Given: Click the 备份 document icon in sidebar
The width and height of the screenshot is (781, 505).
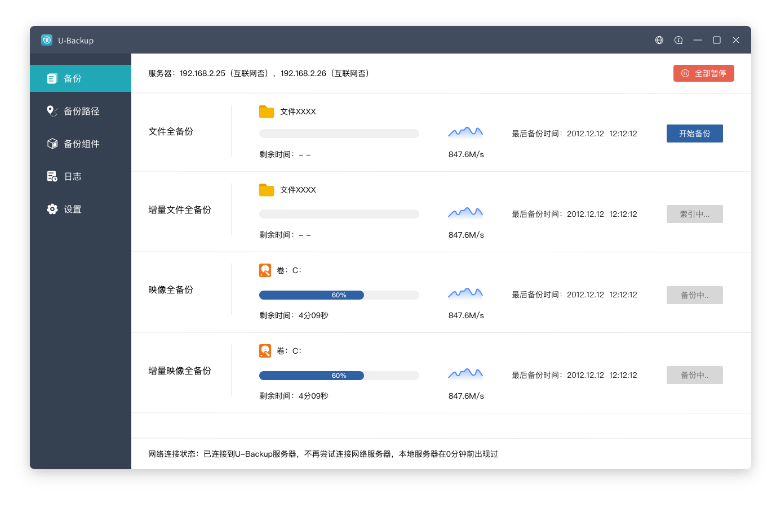Looking at the screenshot, I should [52, 79].
